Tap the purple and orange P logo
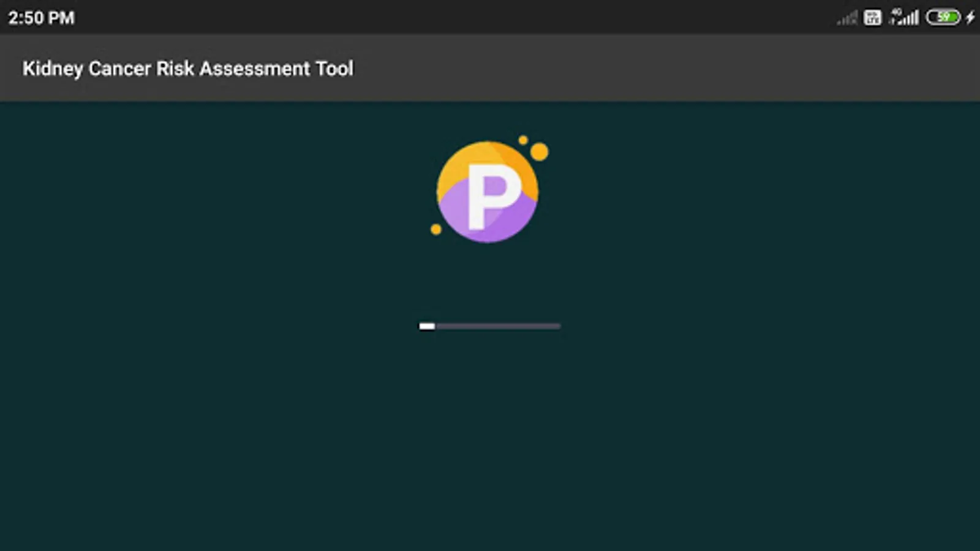 click(x=489, y=189)
